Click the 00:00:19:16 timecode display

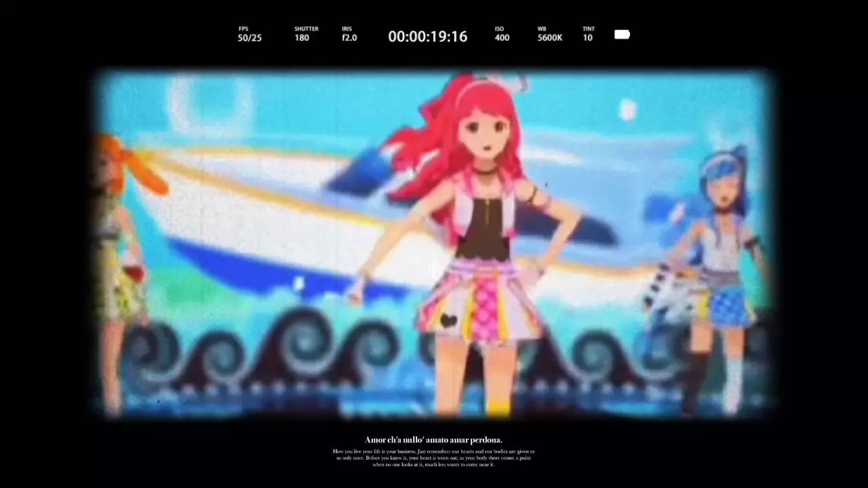[x=428, y=37]
